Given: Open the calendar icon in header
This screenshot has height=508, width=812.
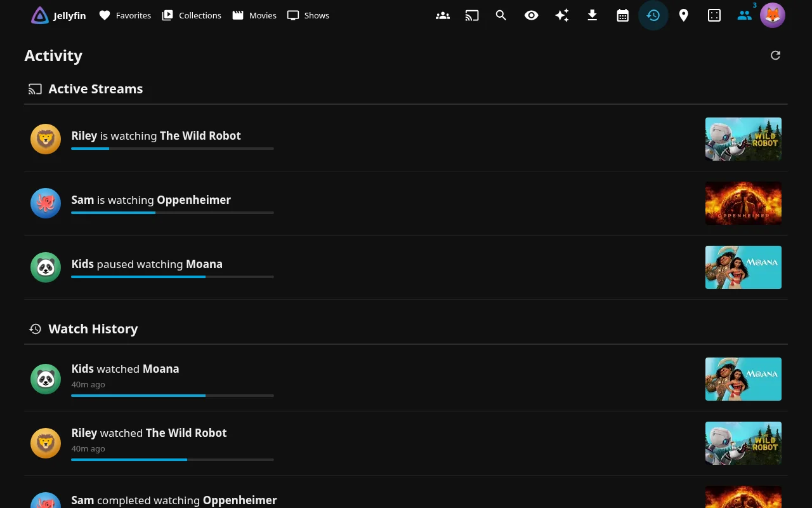Looking at the screenshot, I should (x=623, y=15).
